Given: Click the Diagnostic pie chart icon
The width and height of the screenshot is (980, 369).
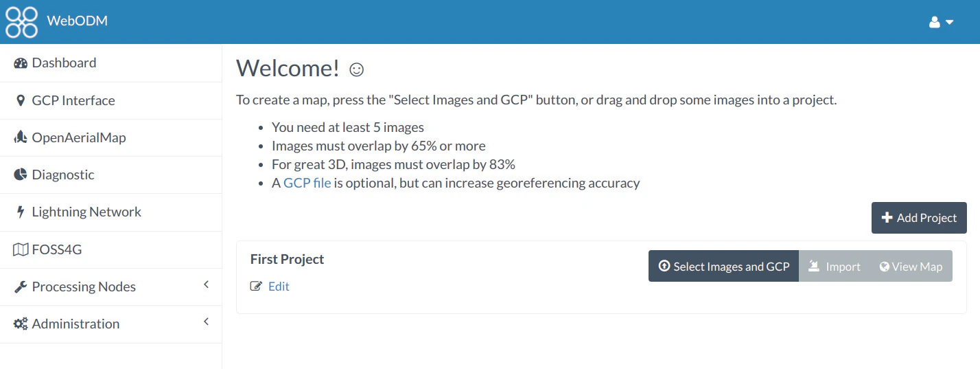Looking at the screenshot, I should (x=21, y=175).
